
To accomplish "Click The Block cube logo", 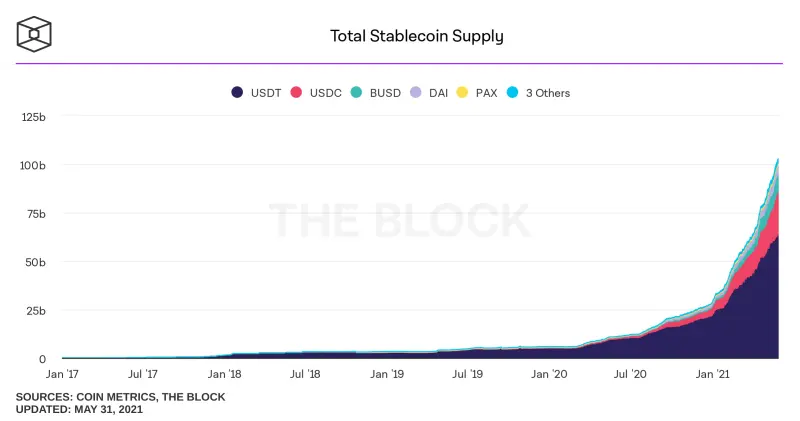I will (x=34, y=35).
